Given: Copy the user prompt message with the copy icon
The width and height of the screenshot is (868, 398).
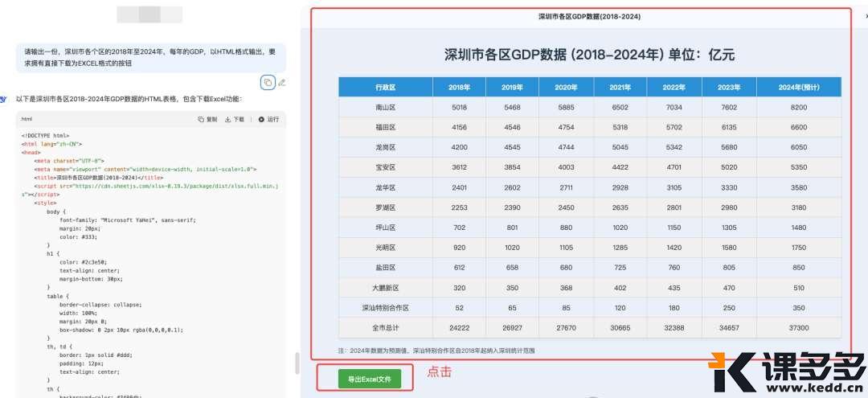Looking at the screenshot, I should pyautogui.click(x=268, y=83).
